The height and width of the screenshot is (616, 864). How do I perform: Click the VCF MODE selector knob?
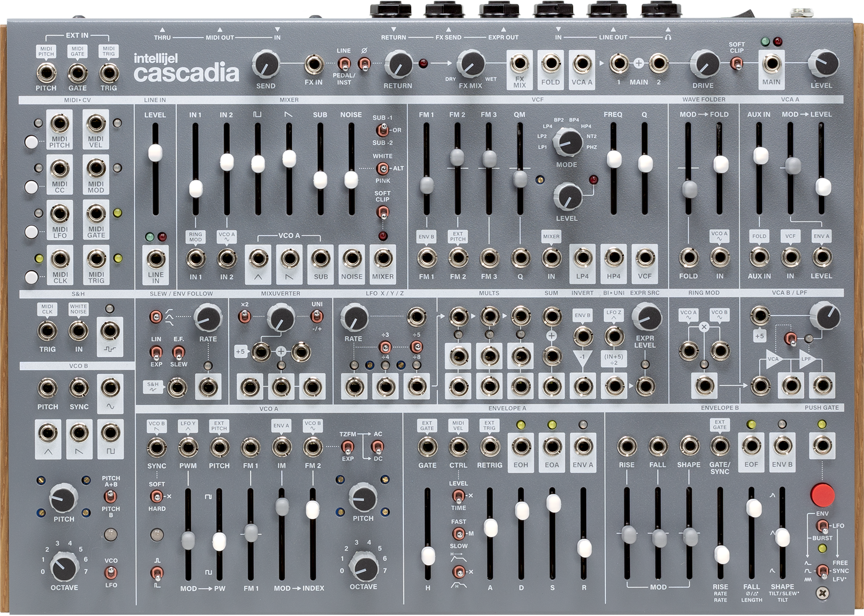pyautogui.click(x=567, y=141)
